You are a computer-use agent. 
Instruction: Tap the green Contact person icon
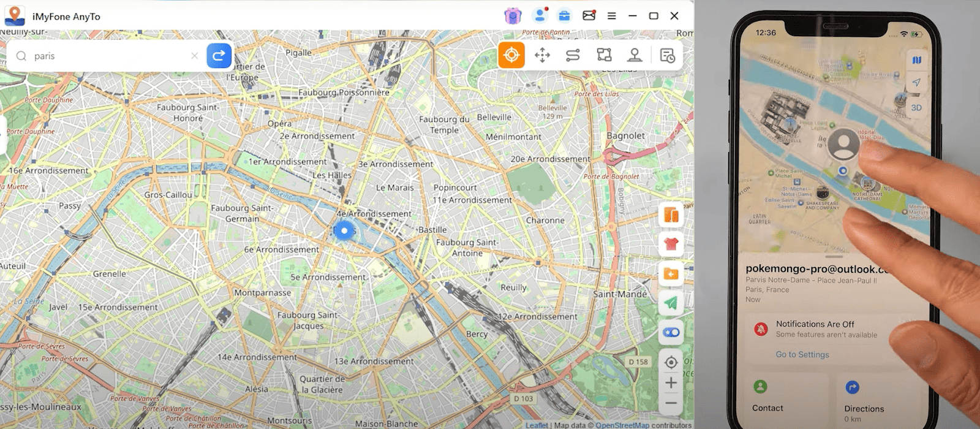click(760, 387)
